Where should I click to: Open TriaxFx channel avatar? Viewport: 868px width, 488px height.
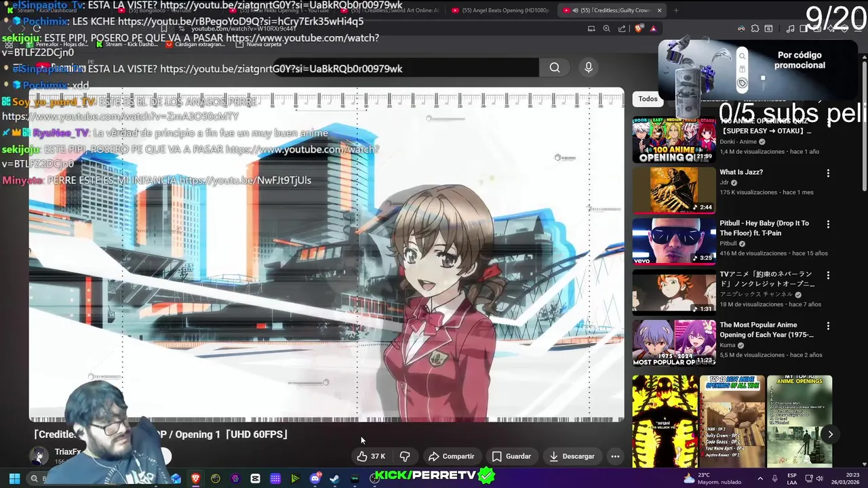pyautogui.click(x=39, y=455)
